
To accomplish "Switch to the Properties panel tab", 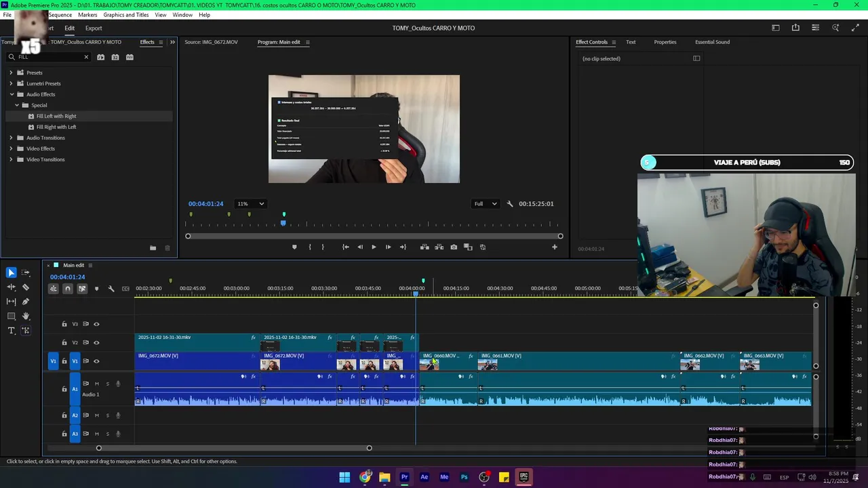I will click(665, 42).
